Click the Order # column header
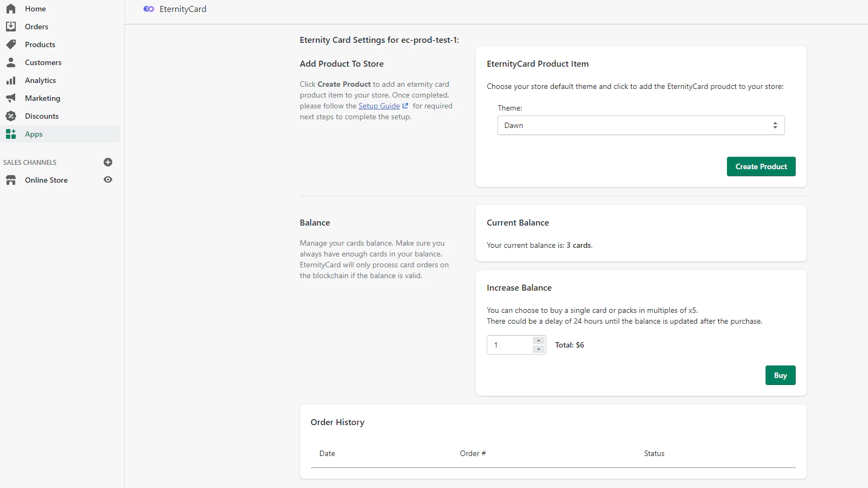This screenshot has width=868, height=488. [473, 453]
